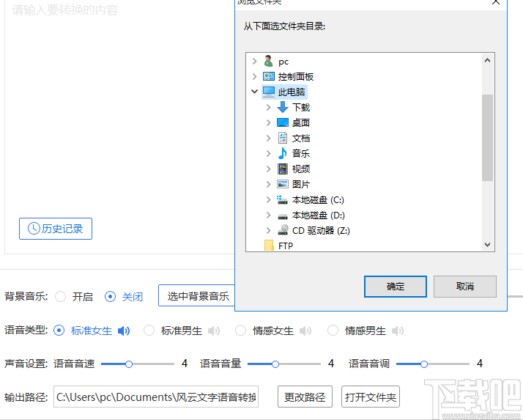This screenshot has width=523, height=420.
Task: Choose the 情感男生 voice type
Action: pyautogui.click(x=333, y=331)
